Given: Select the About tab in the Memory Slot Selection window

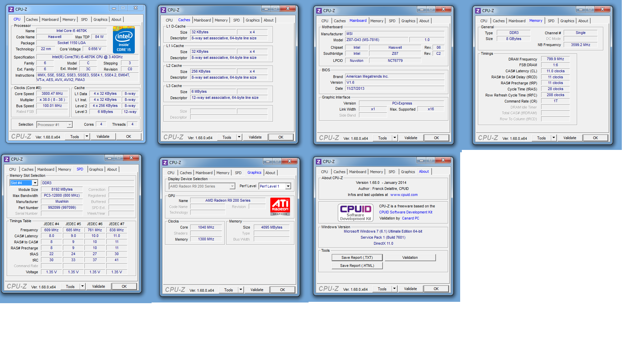Looking at the screenshot, I should tap(112, 169).
